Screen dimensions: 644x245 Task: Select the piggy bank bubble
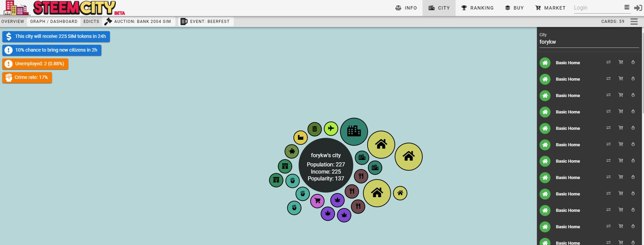pyautogui.click(x=292, y=151)
